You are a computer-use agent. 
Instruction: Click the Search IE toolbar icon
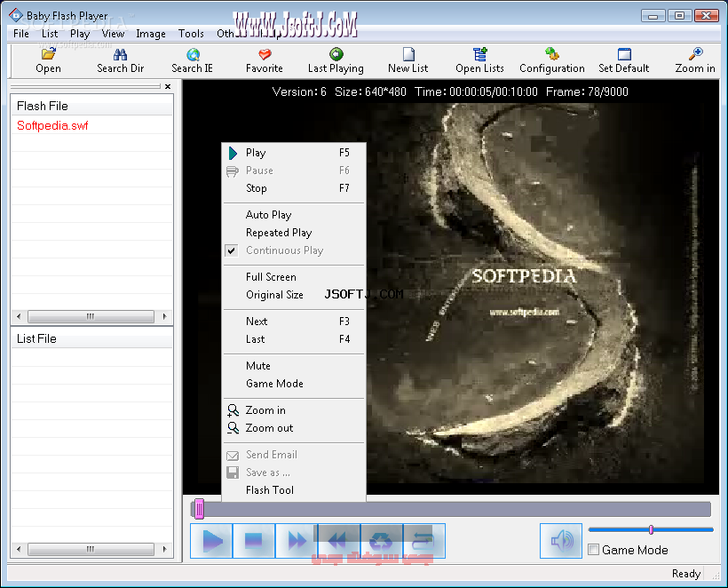(x=193, y=61)
